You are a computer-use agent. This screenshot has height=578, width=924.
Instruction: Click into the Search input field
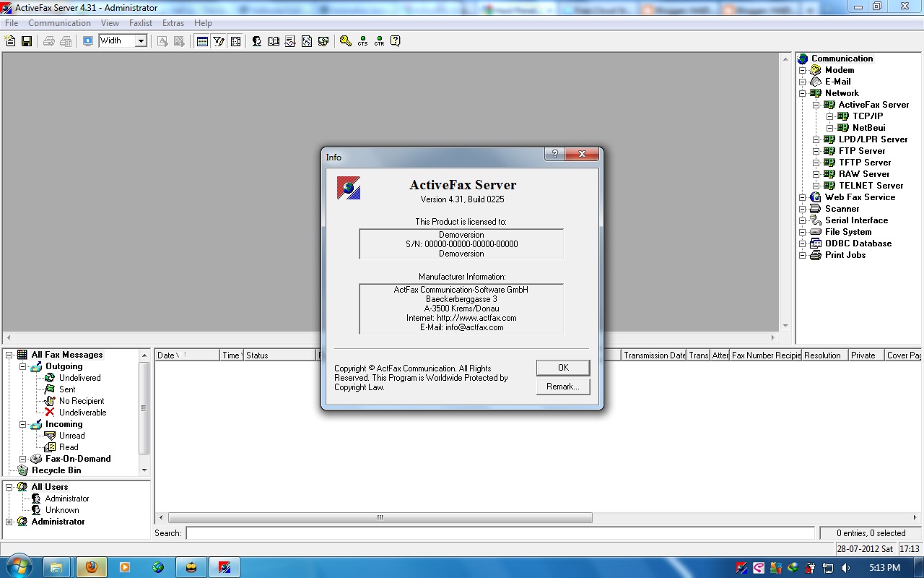click(500, 533)
